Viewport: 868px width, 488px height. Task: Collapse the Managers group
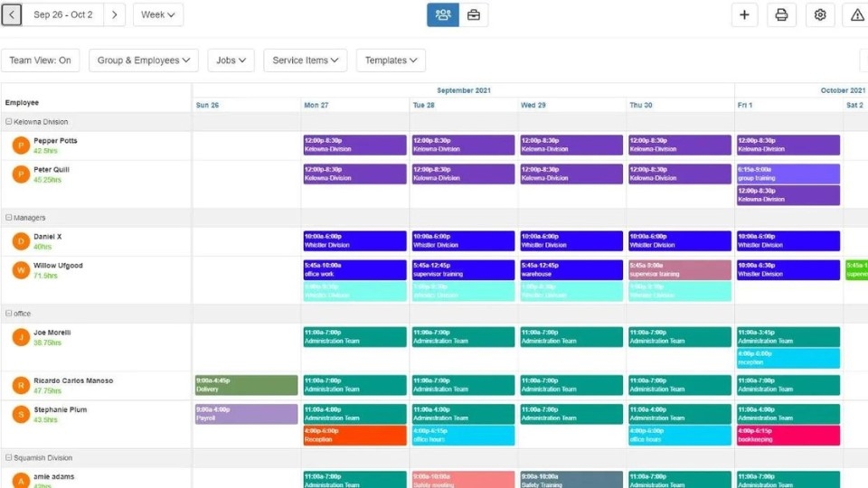[x=9, y=218]
